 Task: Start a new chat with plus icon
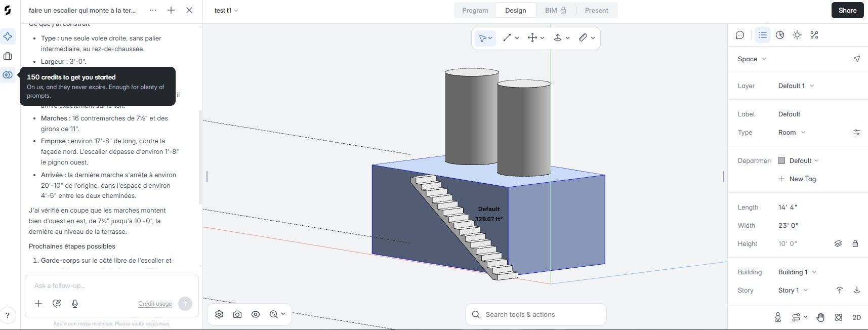[x=171, y=10]
